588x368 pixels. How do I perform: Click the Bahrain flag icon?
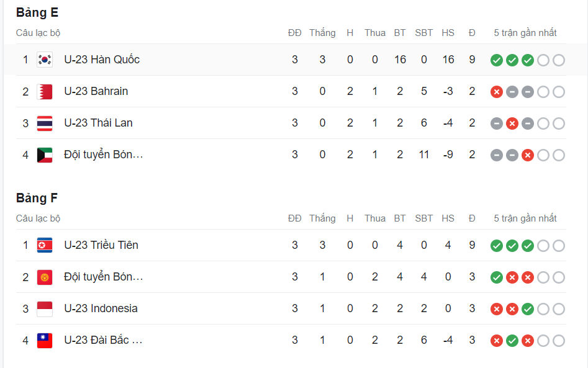[x=45, y=91]
